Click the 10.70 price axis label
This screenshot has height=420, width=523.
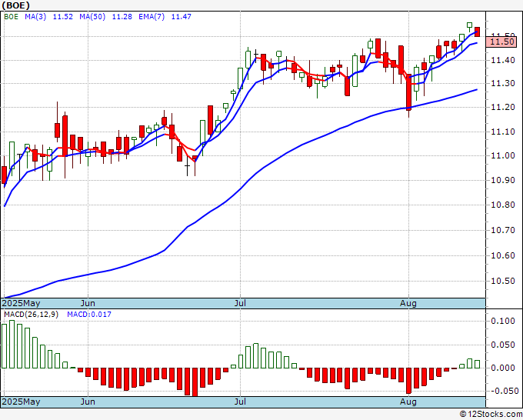[x=503, y=230]
